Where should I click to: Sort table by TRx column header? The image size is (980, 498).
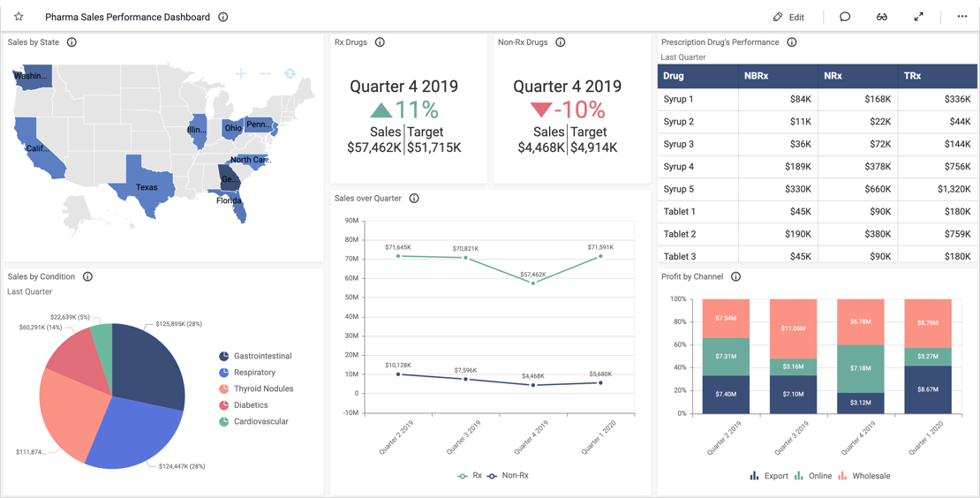(913, 76)
